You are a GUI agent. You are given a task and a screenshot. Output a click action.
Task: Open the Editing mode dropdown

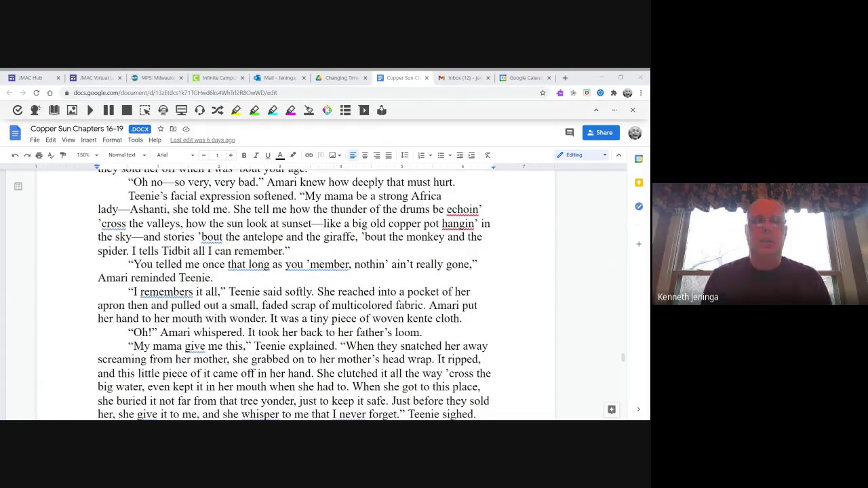(582, 155)
